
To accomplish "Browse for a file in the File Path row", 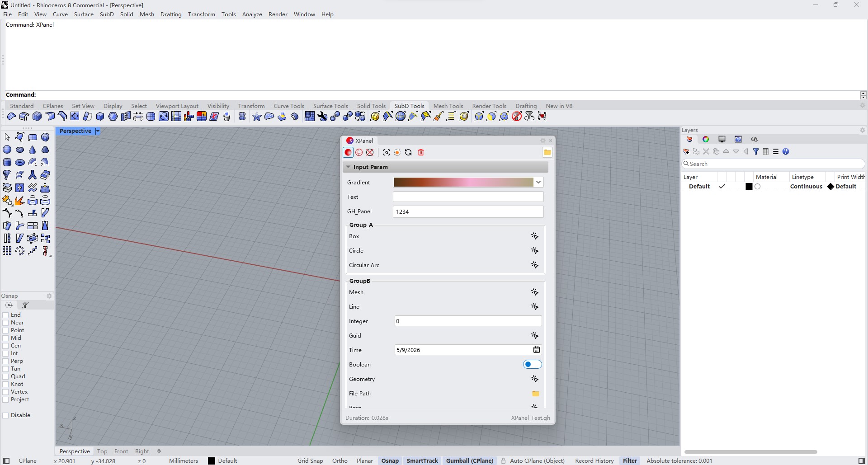I will click(536, 393).
